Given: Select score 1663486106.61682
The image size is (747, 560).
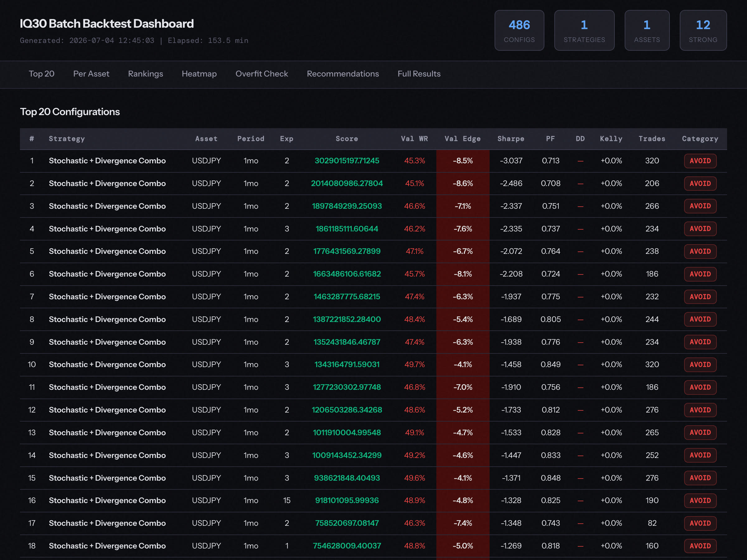Looking at the screenshot, I should click(347, 274).
